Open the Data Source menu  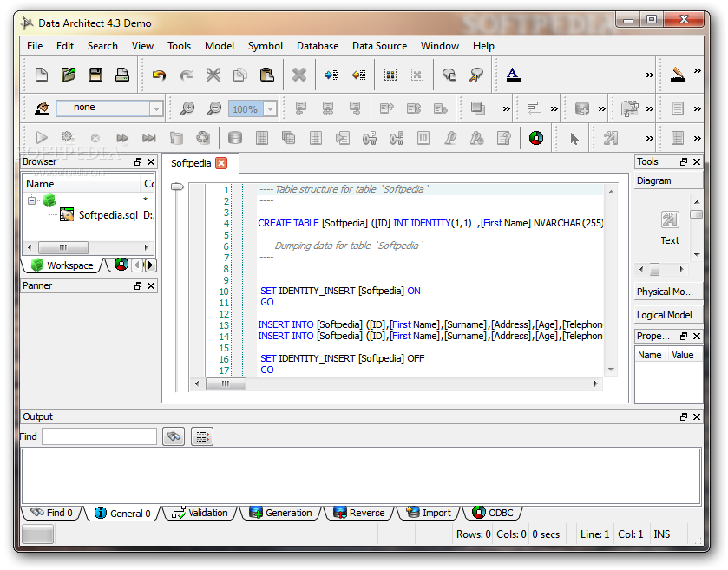point(379,46)
